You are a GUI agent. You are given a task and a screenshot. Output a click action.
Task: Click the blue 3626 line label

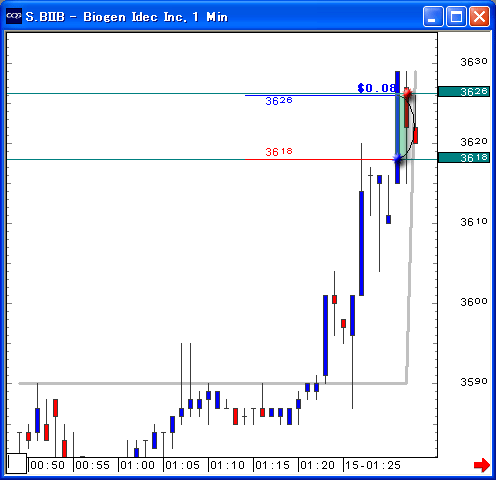[x=279, y=101]
